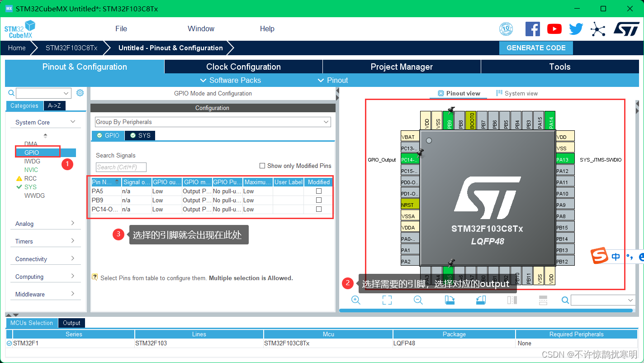
Task: Click the horizontal scrollbar under pinout view
Action: [x=486, y=310]
